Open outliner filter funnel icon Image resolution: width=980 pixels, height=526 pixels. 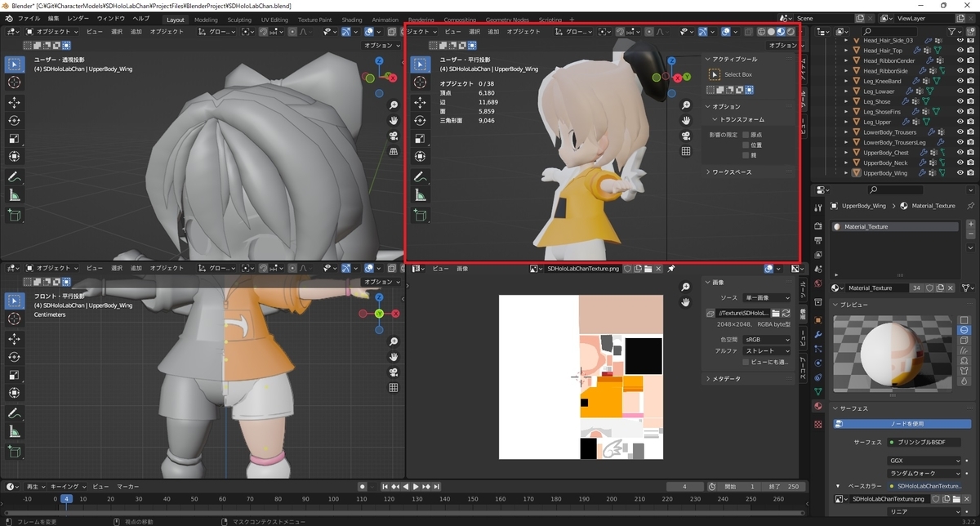[953, 31]
